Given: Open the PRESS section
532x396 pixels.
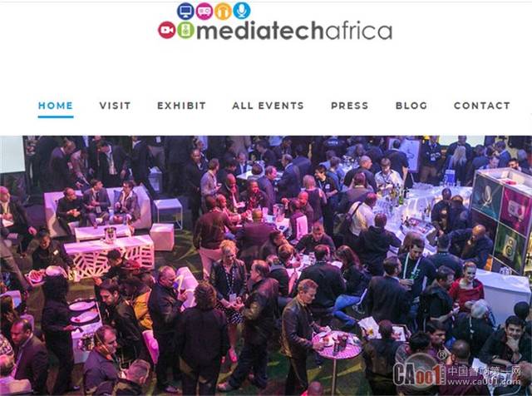Looking at the screenshot, I should click(350, 106).
